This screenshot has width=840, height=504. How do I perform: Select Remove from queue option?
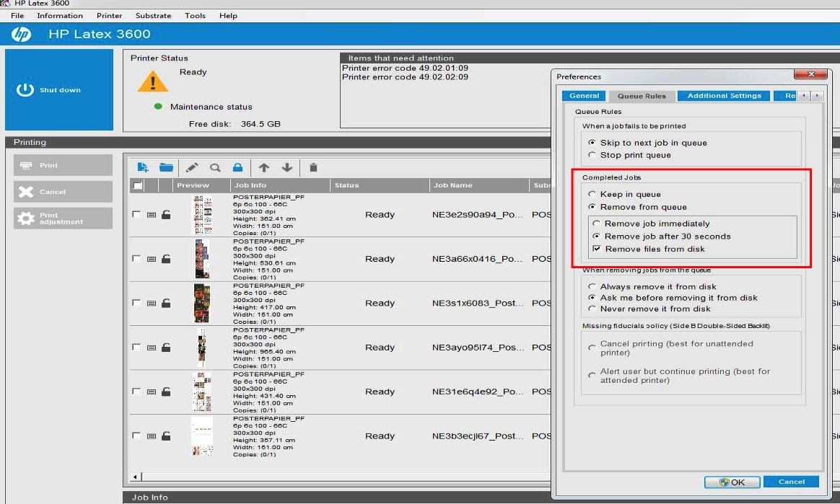[592, 207]
